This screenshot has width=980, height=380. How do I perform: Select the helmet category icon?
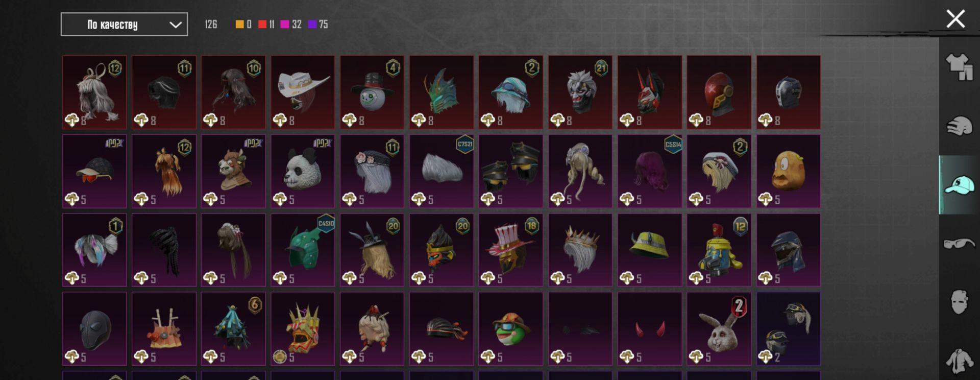[x=959, y=126]
